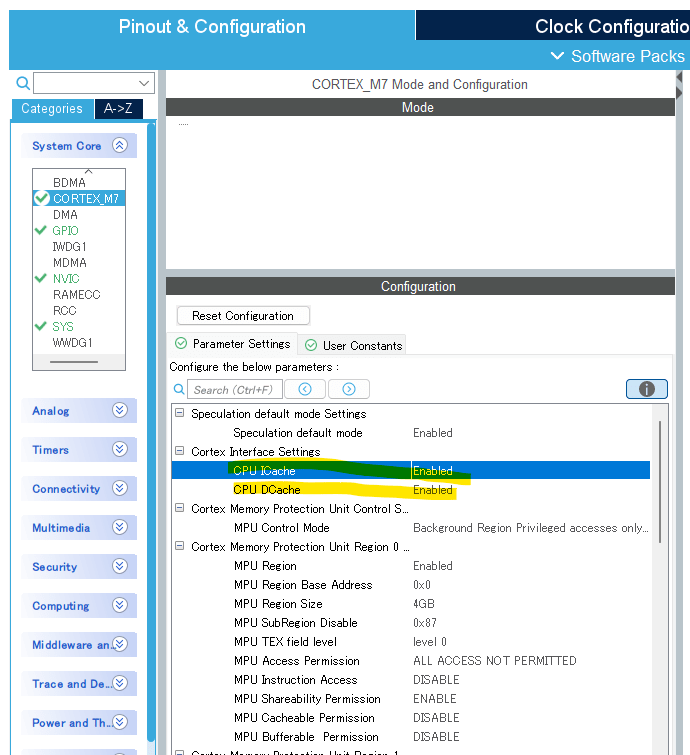Collapse Cortex Interface Settings group
Image resolution: width=690 pixels, height=755 pixels.
tap(180, 451)
